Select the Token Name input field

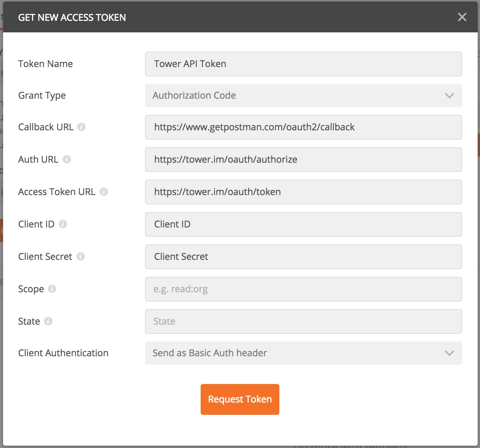303,64
